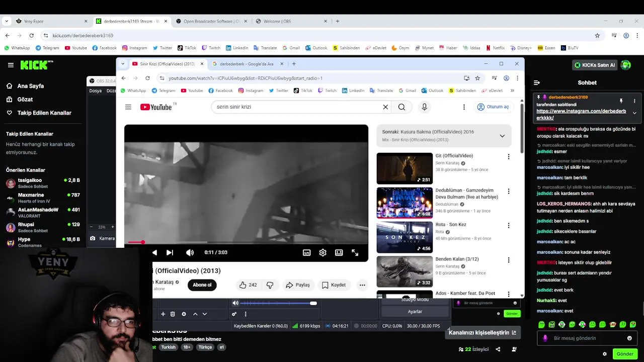
Task: Clear the YouTube search box text
Action: (x=385, y=107)
